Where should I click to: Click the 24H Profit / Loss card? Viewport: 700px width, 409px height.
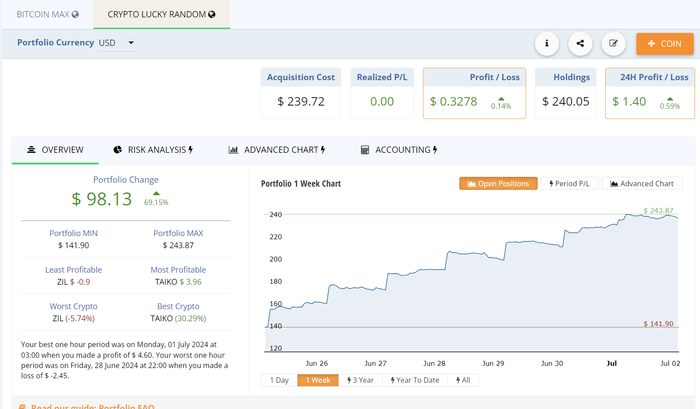pyautogui.click(x=650, y=93)
